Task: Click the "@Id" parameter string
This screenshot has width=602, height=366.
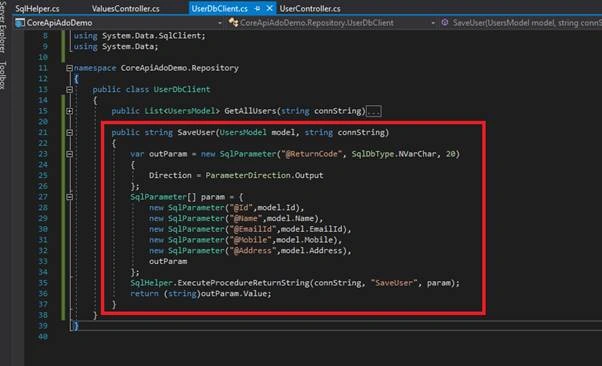Action: point(241,208)
